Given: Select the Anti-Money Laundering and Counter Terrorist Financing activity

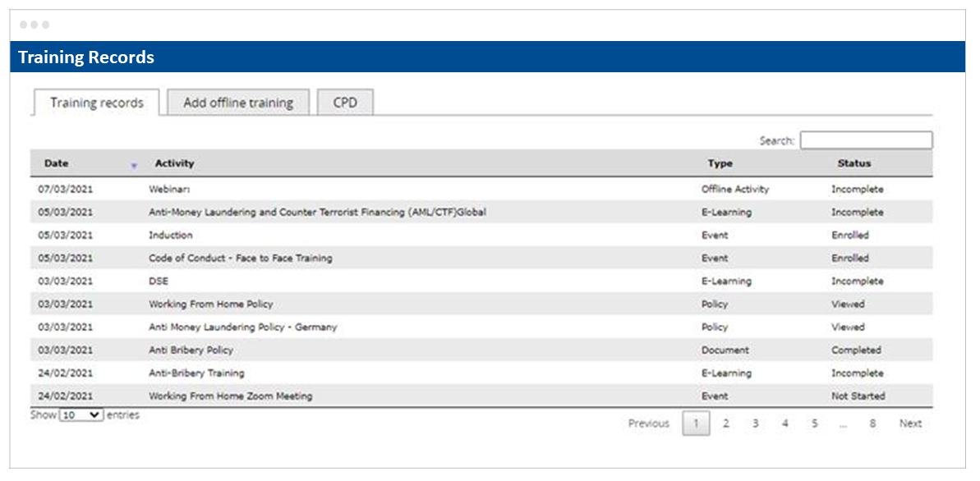Looking at the screenshot, I should point(318,213).
